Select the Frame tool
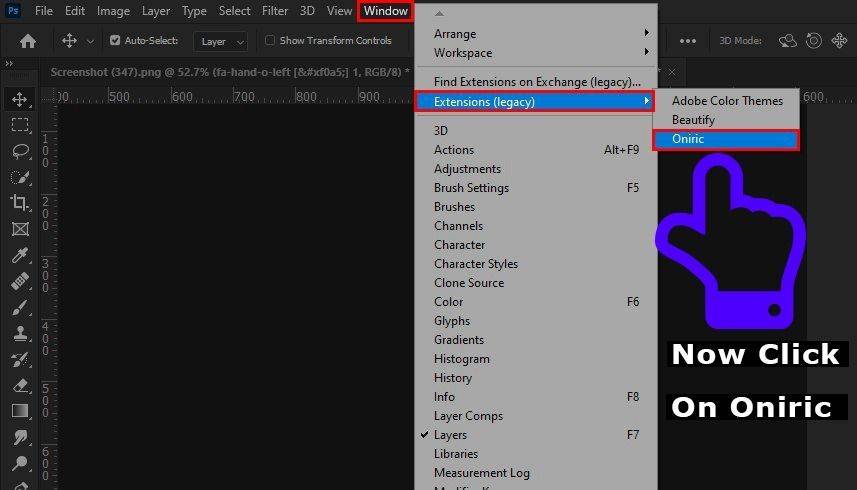Viewport: 857px width, 490px height. 20,229
